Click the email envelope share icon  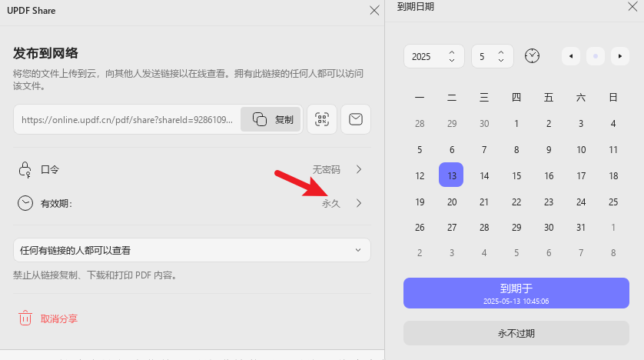pos(356,119)
